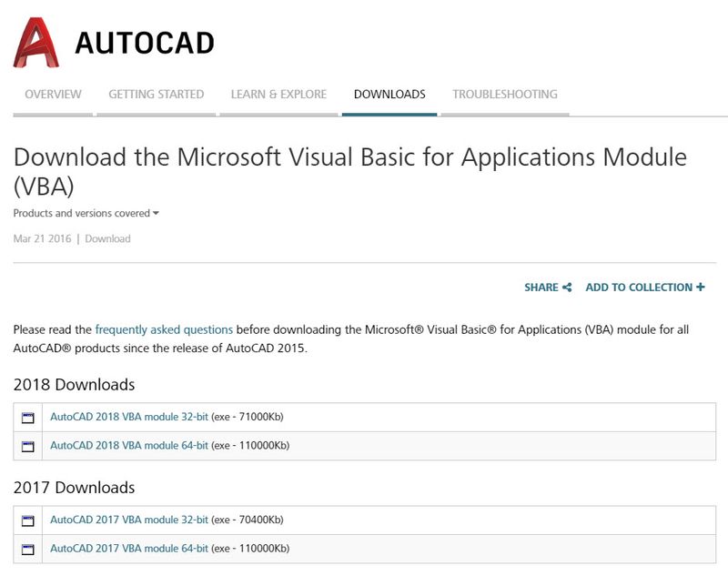Download AutoCAD 2018 VBA module 32-bit
Viewport: 728px width, 576px height.
(x=129, y=418)
